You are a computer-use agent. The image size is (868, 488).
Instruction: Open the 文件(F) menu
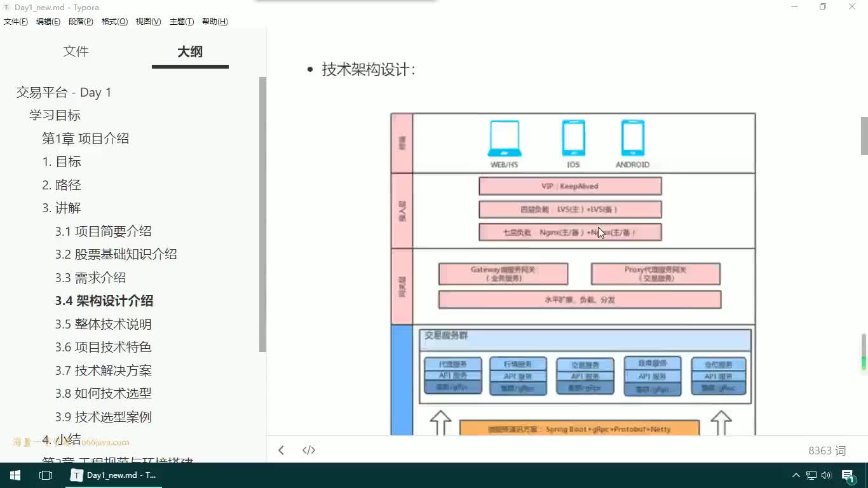[16, 22]
